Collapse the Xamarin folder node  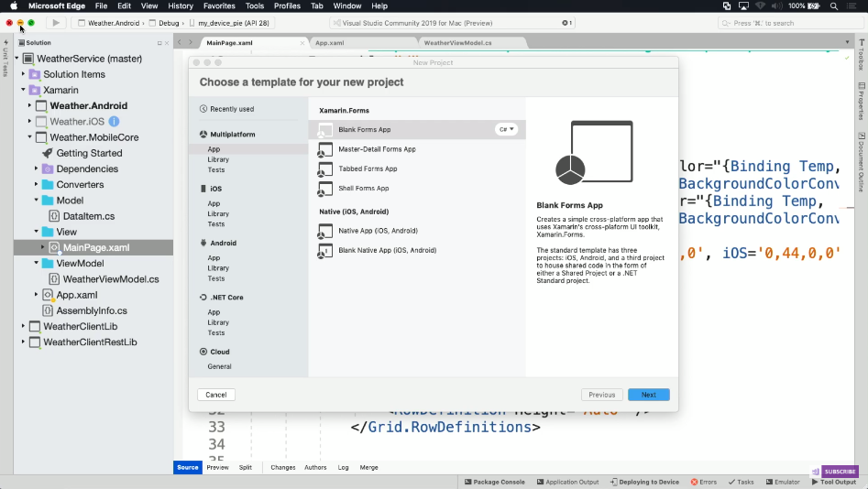pyautogui.click(x=23, y=90)
